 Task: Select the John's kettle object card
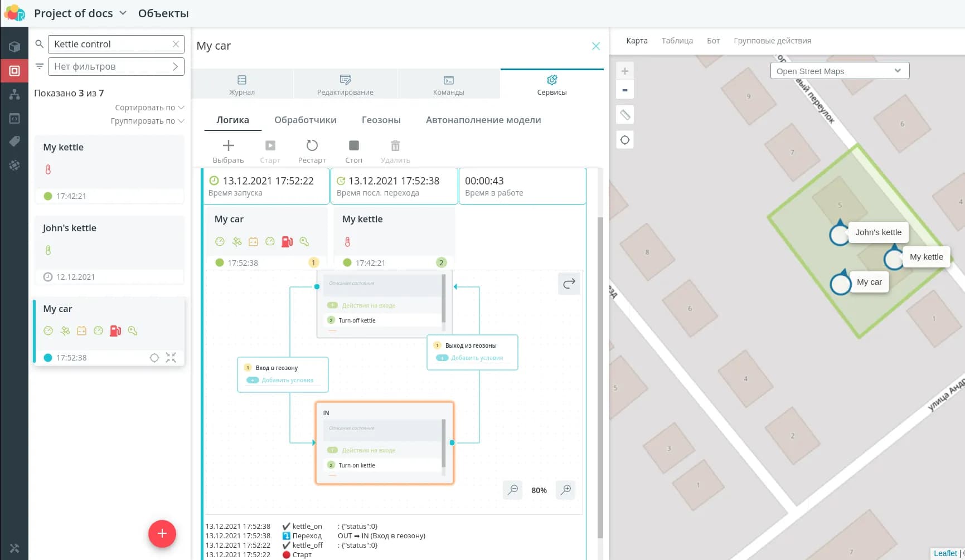pyautogui.click(x=109, y=250)
